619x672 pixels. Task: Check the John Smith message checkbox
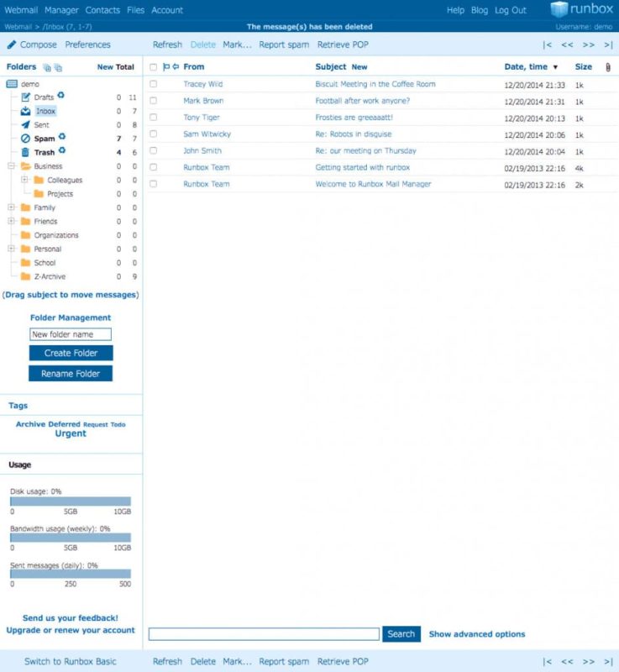[154, 150]
